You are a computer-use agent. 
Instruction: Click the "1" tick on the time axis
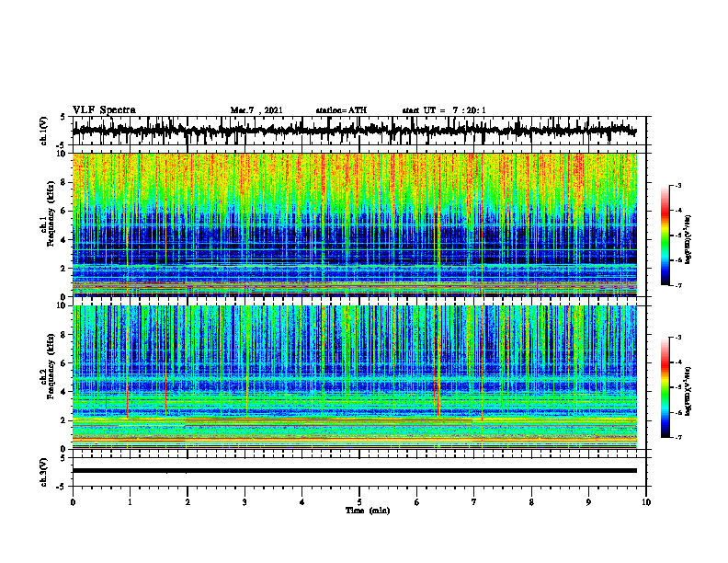130,502
